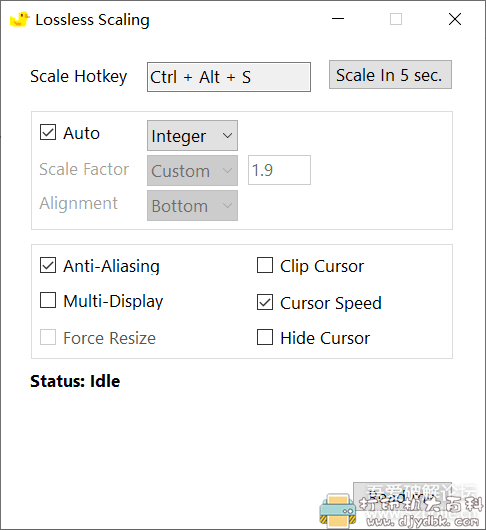486x530 pixels.
Task: Click the Scale Factor label
Action: 84,169
